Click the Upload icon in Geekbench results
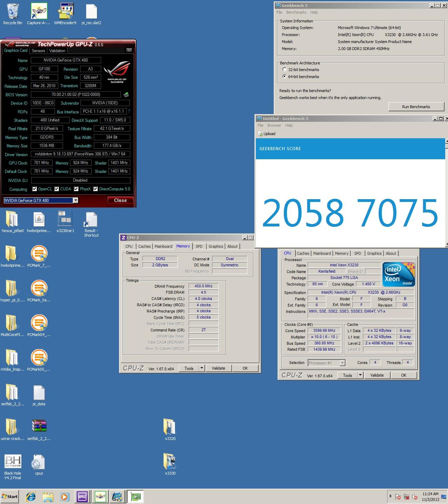 [x=260, y=134]
